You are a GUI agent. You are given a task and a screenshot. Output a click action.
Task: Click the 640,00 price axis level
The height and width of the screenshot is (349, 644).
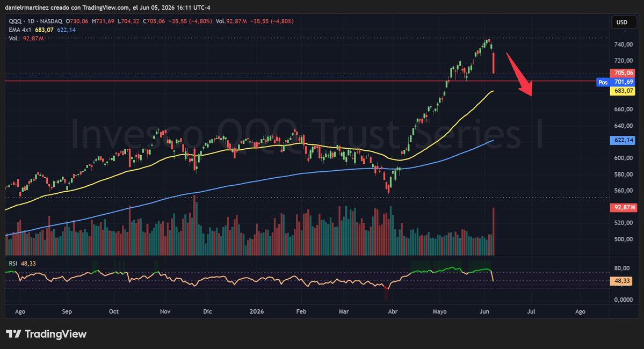click(x=623, y=126)
